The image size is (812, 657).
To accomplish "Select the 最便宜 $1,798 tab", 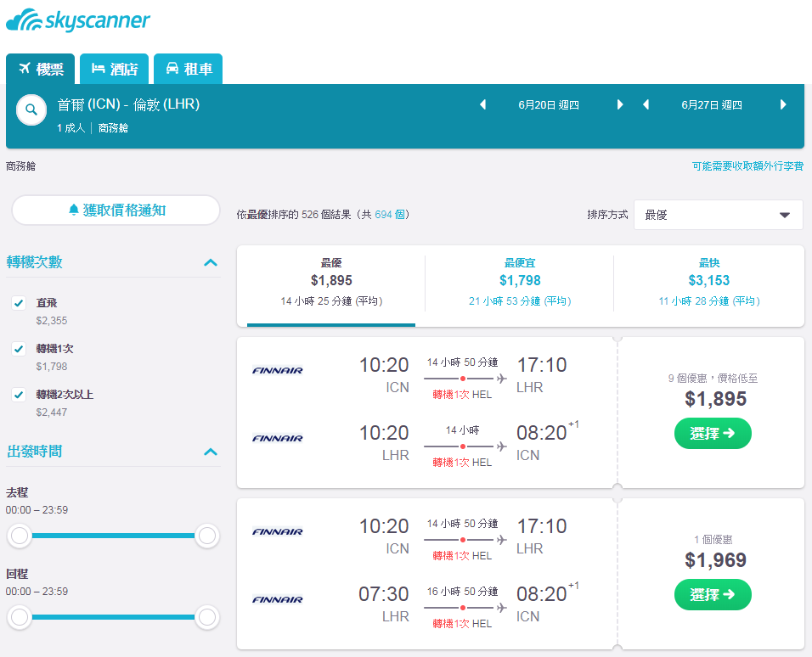I will pos(520,282).
